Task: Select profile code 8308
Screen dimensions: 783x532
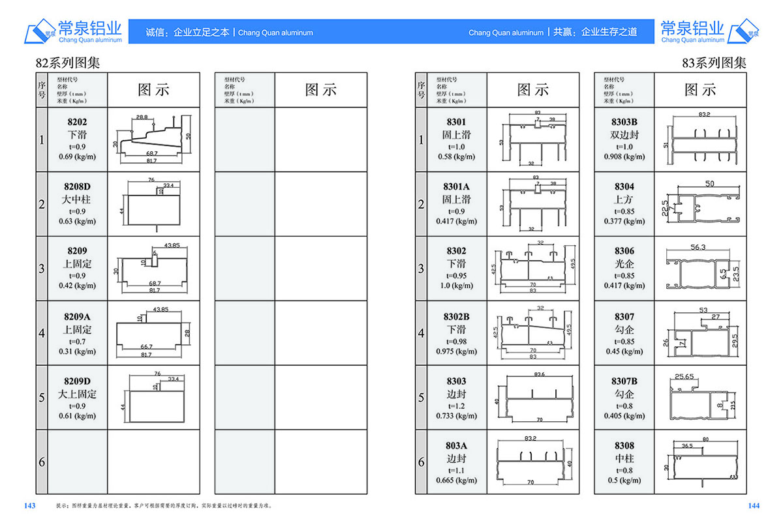Action: pos(624,445)
